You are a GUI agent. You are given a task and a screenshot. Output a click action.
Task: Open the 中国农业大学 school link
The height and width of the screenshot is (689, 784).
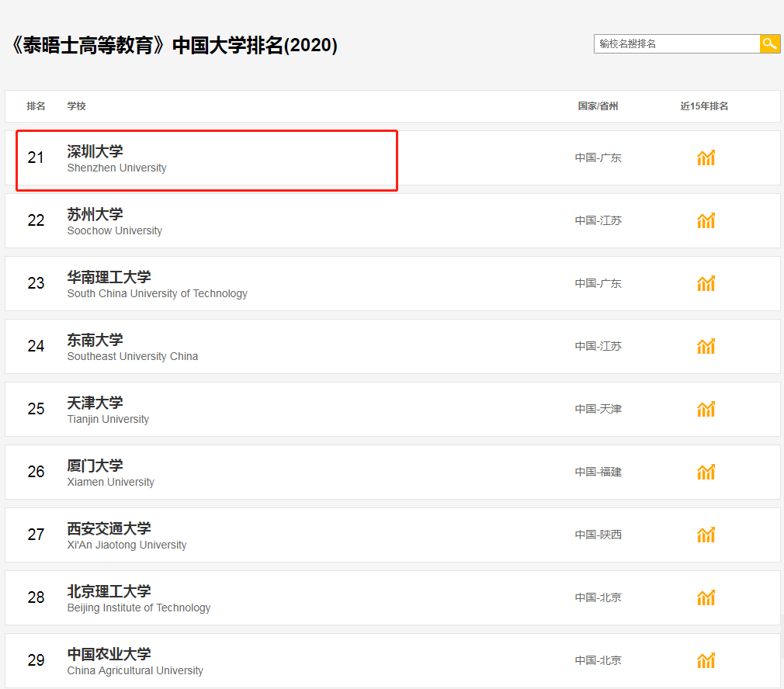click(109, 654)
